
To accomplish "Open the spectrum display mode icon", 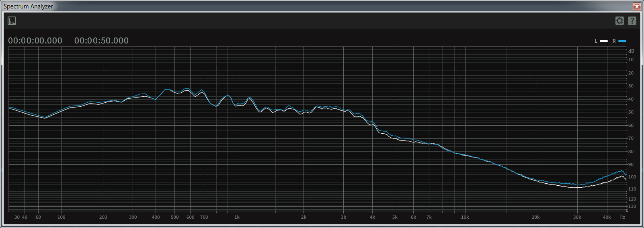I will tap(12, 21).
